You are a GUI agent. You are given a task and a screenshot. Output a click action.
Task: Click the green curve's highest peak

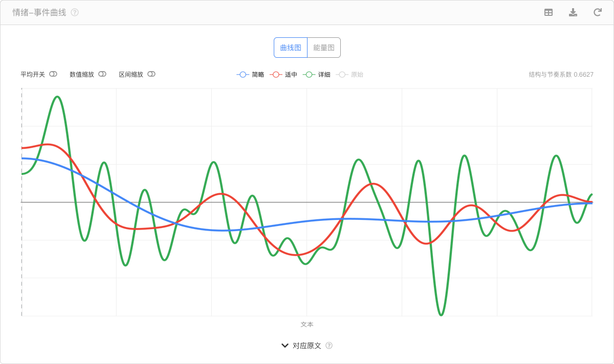[58, 97]
